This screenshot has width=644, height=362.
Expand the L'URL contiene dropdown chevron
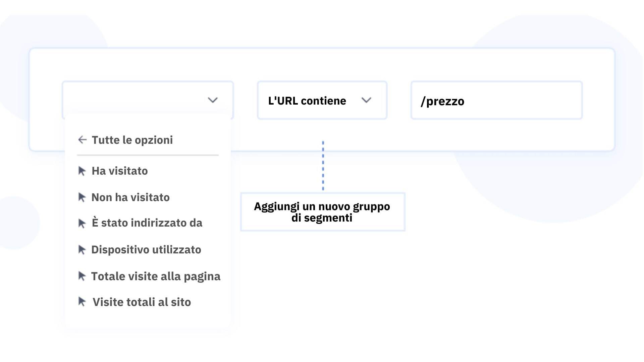point(366,100)
